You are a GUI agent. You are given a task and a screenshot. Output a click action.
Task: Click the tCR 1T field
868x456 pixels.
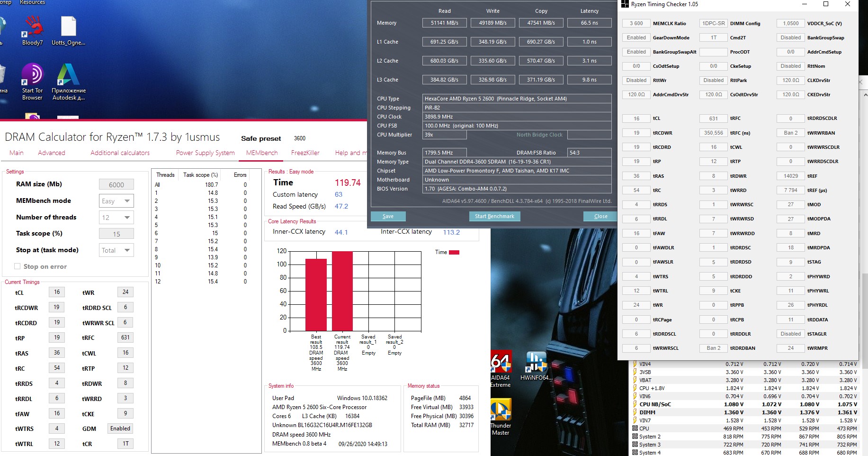pyautogui.click(x=125, y=444)
